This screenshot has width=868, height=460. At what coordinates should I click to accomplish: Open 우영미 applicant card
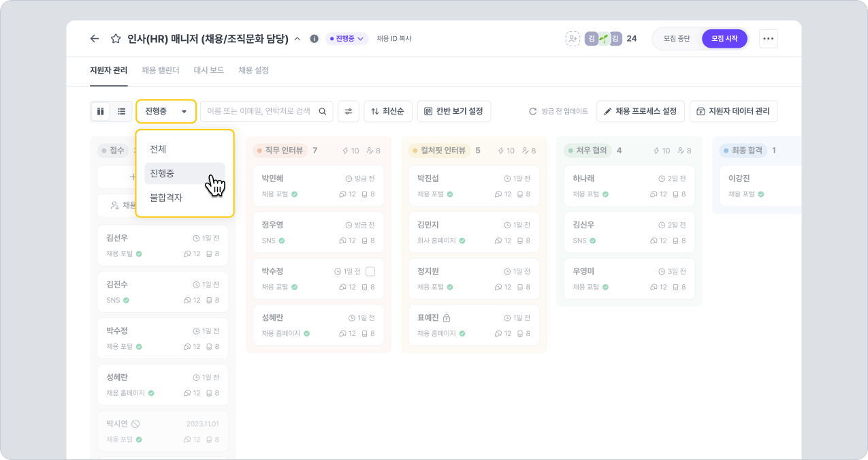pos(630,278)
